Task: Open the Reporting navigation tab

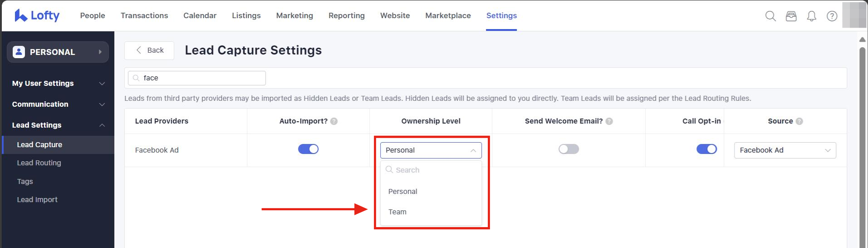Action: (346, 15)
